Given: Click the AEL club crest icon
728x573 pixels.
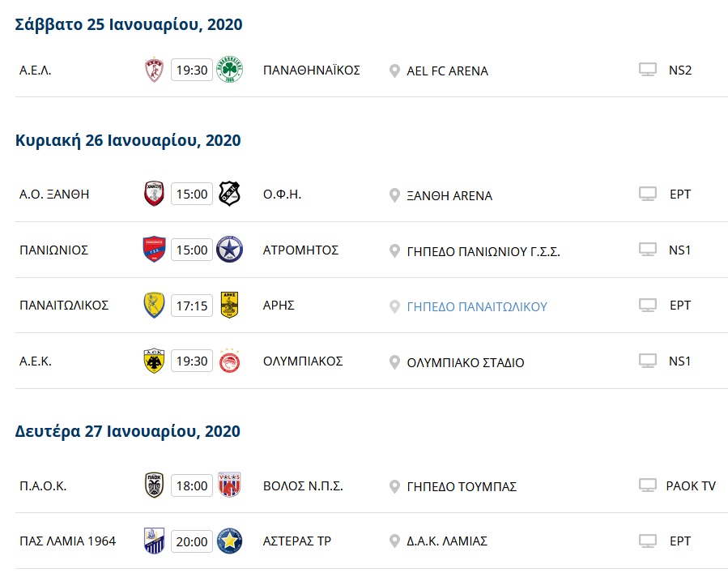Looking at the screenshot, I should point(154,70).
